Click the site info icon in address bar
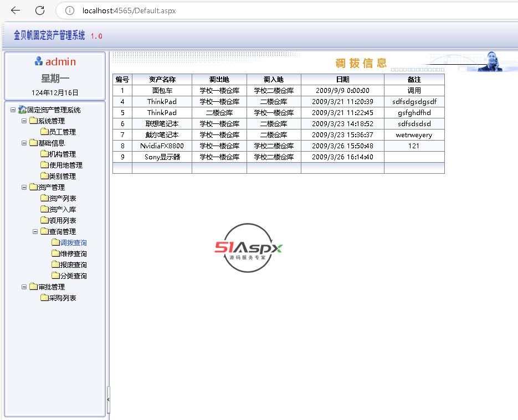The width and height of the screenshot is (518, 420). coord(70,11)
